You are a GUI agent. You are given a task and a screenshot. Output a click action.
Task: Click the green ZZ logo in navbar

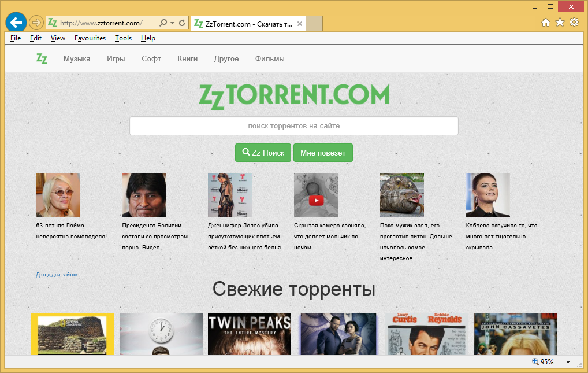(x=42, y=58)
